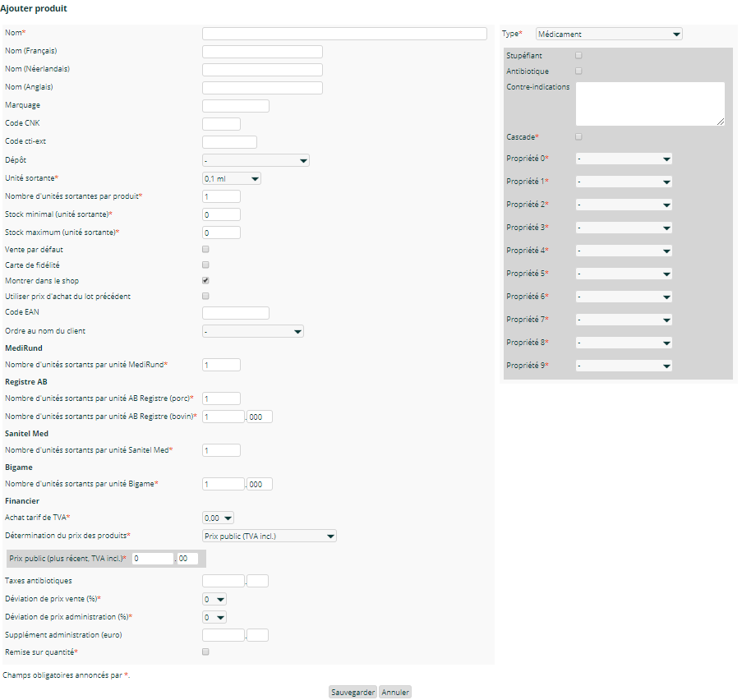Open the Propriété 4 dropdown
The image size is (742, 700).
point(624,251)
